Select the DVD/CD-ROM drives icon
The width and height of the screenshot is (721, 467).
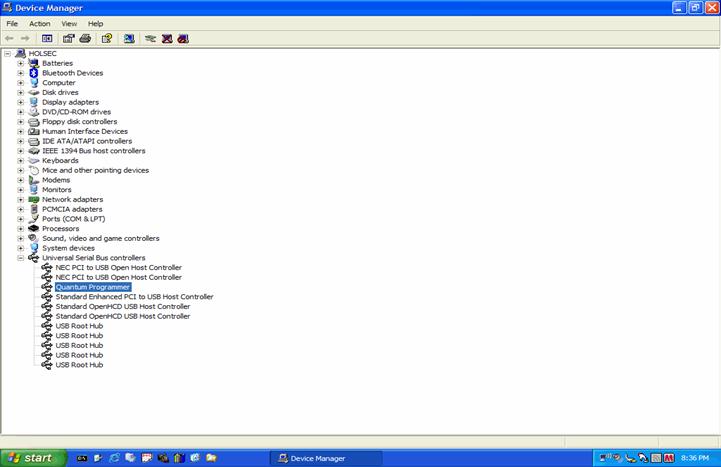coord(34,112)
